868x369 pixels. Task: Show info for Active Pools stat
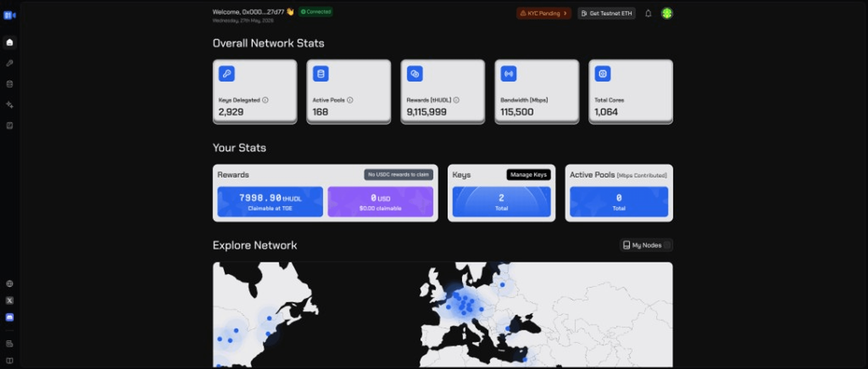[350, 100]
